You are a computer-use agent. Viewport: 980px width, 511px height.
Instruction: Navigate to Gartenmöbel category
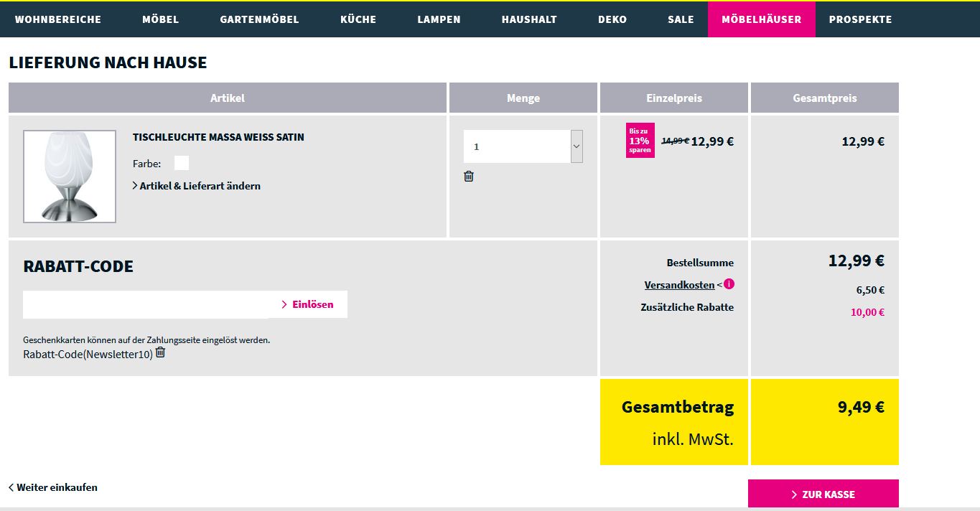(x=259, y=19)
